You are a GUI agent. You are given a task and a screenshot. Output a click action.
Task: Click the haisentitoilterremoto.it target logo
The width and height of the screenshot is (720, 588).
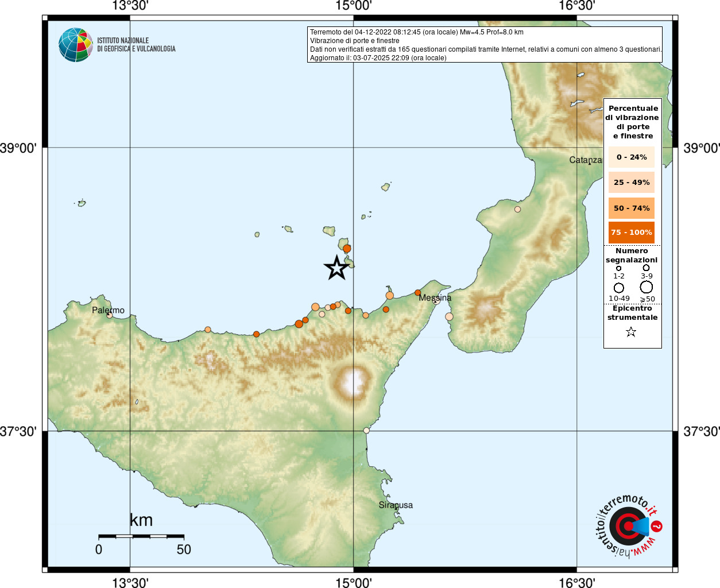tap(628, 526)
